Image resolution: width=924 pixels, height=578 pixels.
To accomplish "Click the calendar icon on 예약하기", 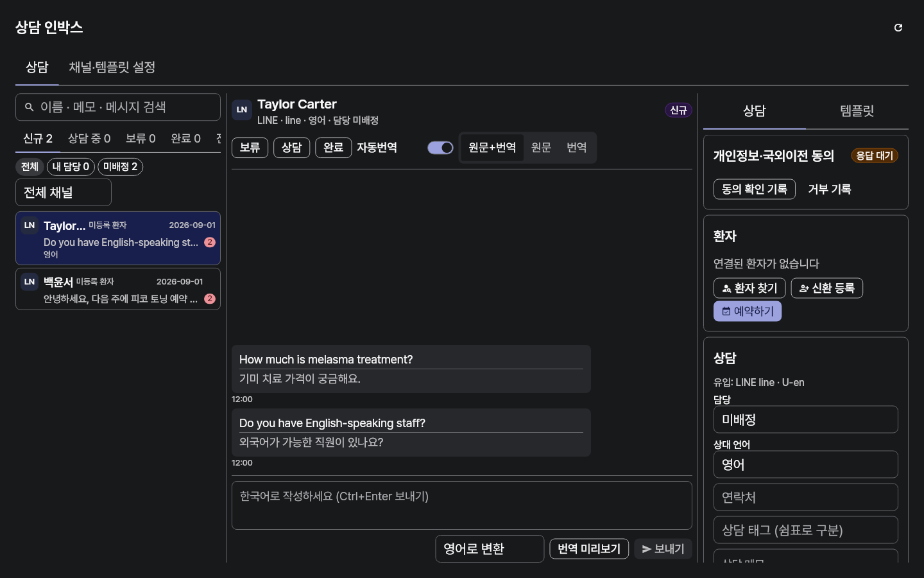I will click(726, 311).
